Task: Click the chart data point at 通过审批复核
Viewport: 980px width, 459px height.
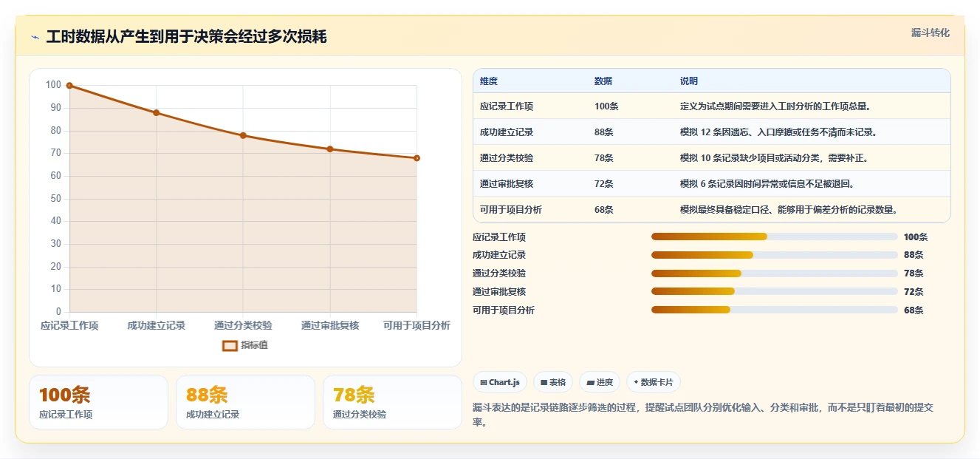Action: [x=330, y=149]
